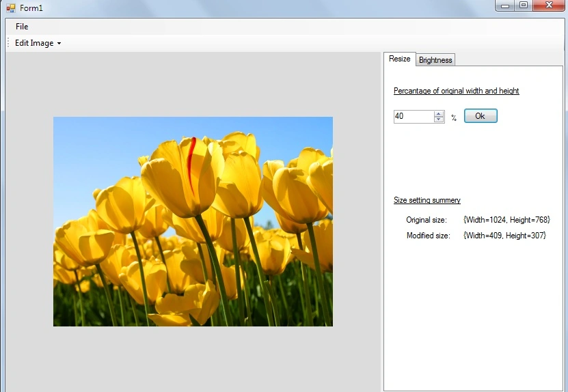Increase percentage with the up spinner arrow
This screenshot has width=568, height=392.
coord(439,113)
